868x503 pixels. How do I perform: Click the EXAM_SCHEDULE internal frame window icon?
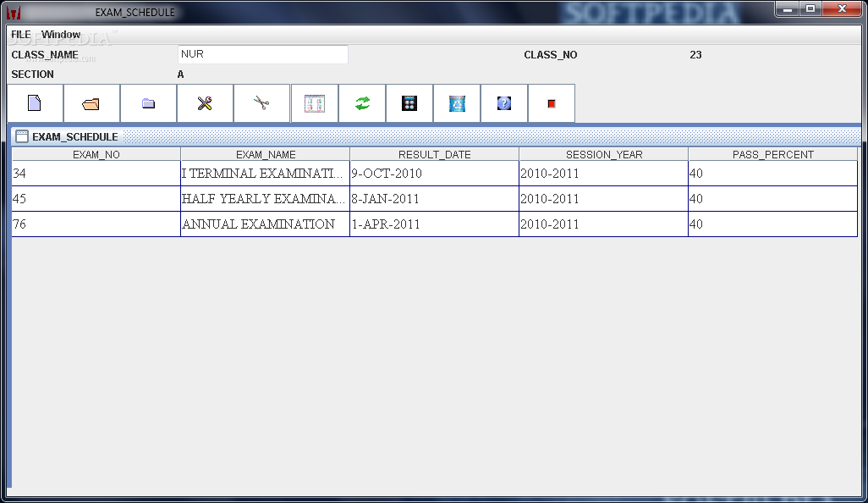[x=22, y=136]
